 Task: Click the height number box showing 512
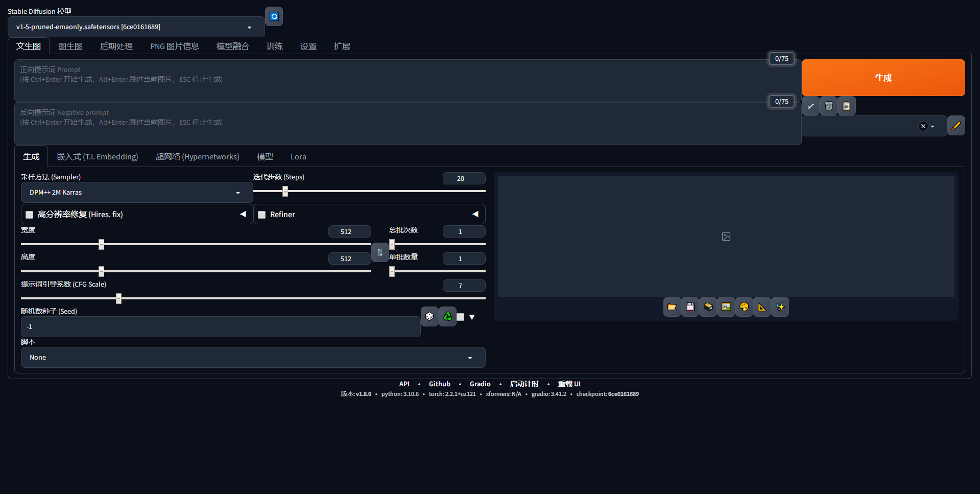click(350, 258)
